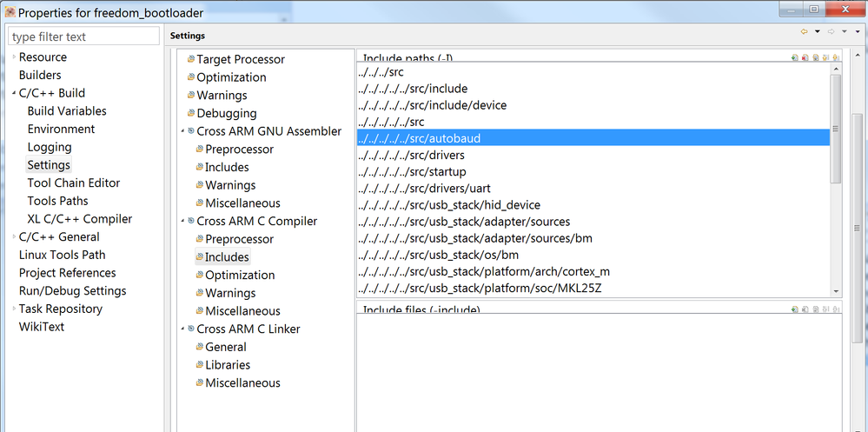
Task: Click the Delete icon of Include files
Action: 805,309
